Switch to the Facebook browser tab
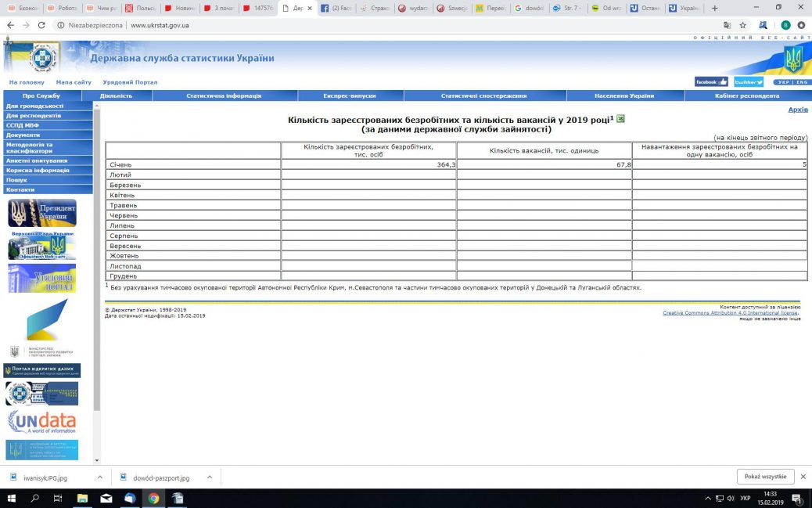Screen dimensions: 812x508 (x=336, y=8)
